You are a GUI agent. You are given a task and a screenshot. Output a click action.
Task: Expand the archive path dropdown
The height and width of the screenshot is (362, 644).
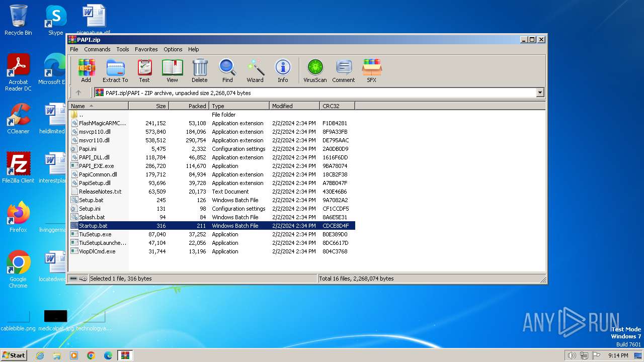[x=540, y=93]
